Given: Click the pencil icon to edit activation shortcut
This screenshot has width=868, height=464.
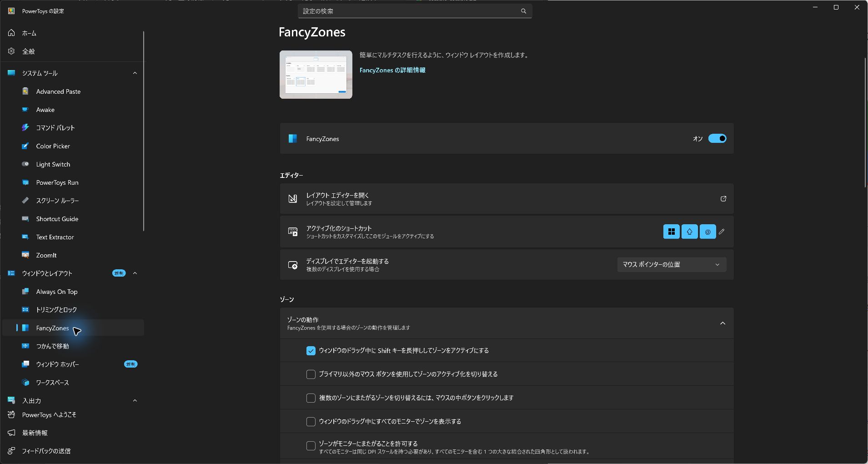Looking at the screenshot, I should [x=722, y=232].
